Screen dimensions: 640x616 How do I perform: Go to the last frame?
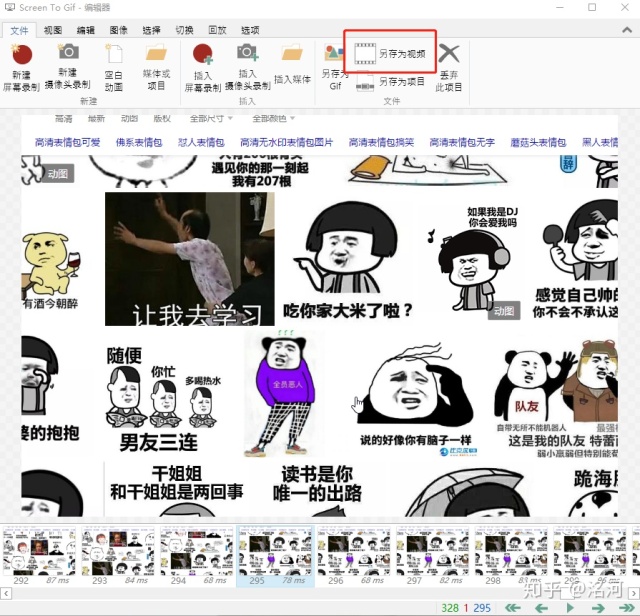pyautogui.click(x=627, y=608)
